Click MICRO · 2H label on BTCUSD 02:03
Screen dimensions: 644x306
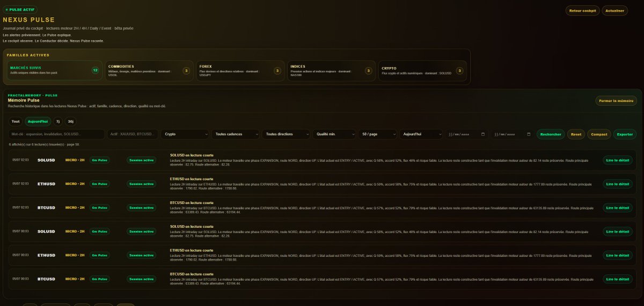[x=75, y=207]
